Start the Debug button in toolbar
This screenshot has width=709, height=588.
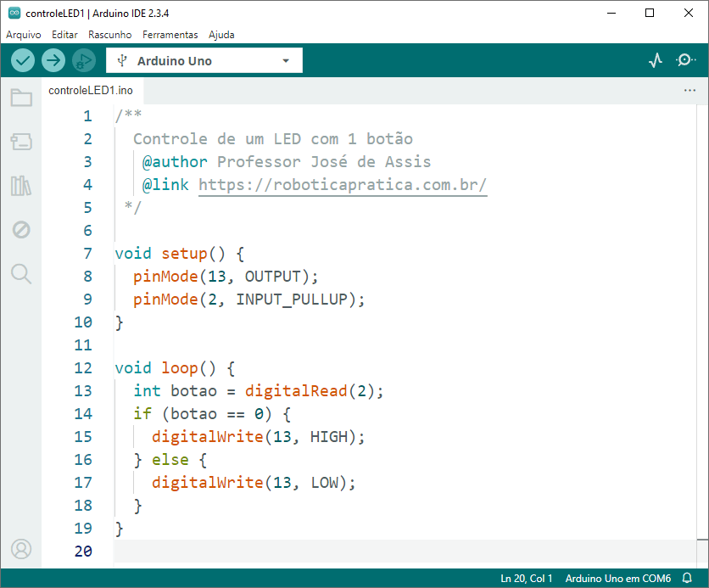tap(84, 60)
